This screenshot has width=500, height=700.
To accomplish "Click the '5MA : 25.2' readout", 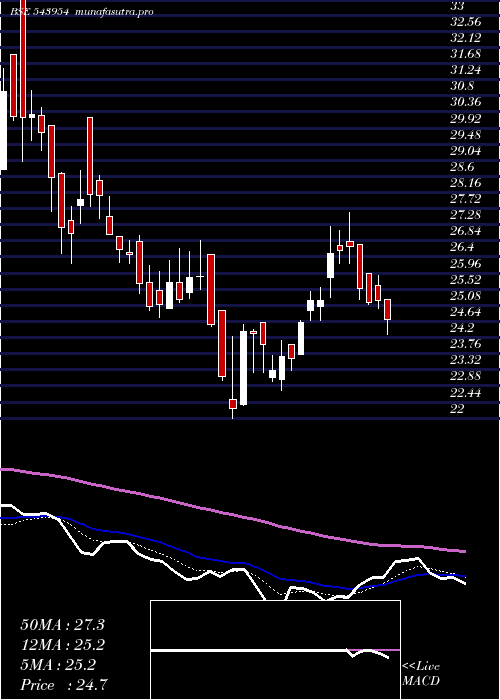I will click(58, 665).
